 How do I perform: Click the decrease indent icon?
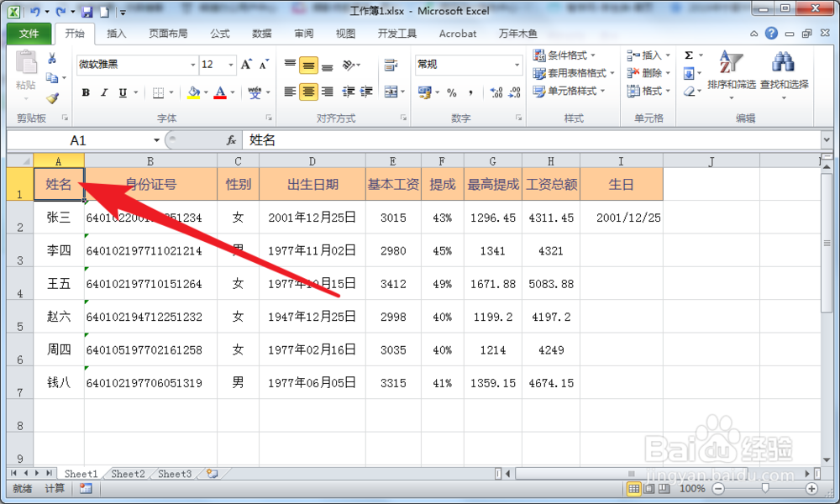[349, 92]
